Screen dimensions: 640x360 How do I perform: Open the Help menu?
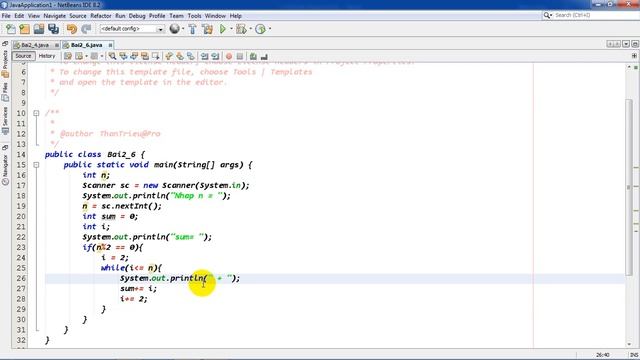click(x=236, y=16)
